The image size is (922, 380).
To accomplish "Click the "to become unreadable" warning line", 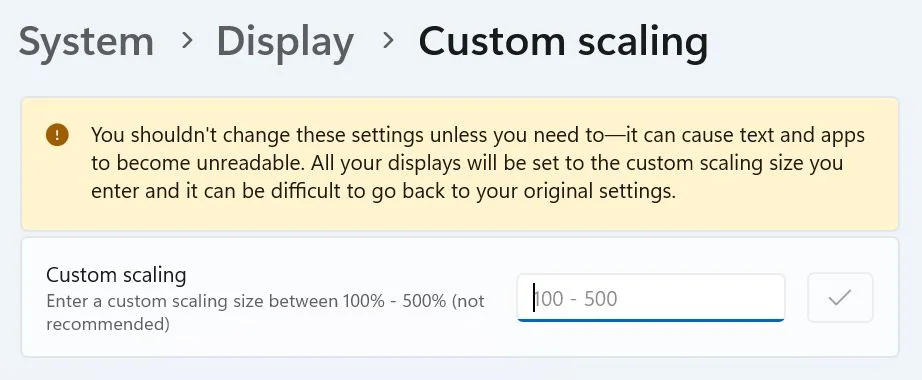I will 467,163.
